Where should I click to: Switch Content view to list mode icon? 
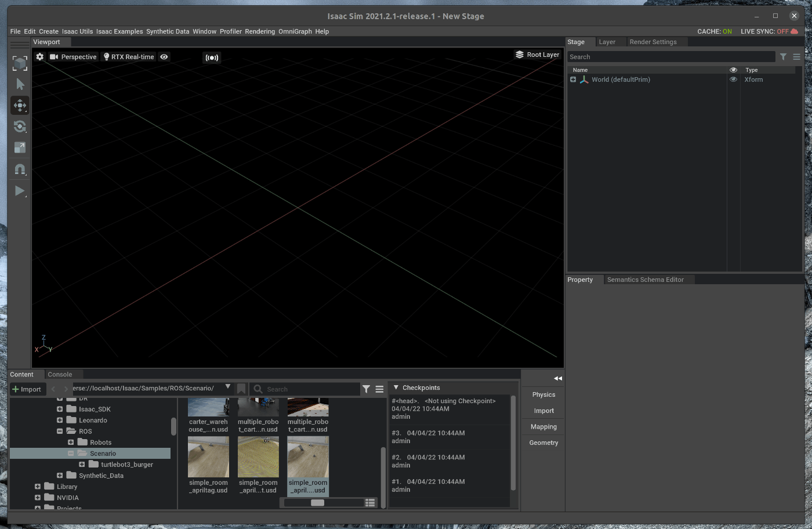(370, 503)
